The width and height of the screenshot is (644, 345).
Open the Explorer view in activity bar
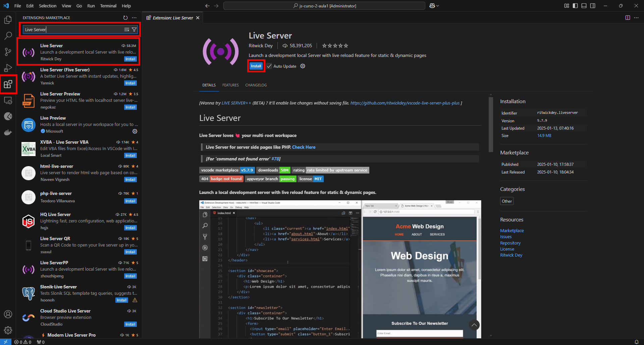(x=8, y=20)
